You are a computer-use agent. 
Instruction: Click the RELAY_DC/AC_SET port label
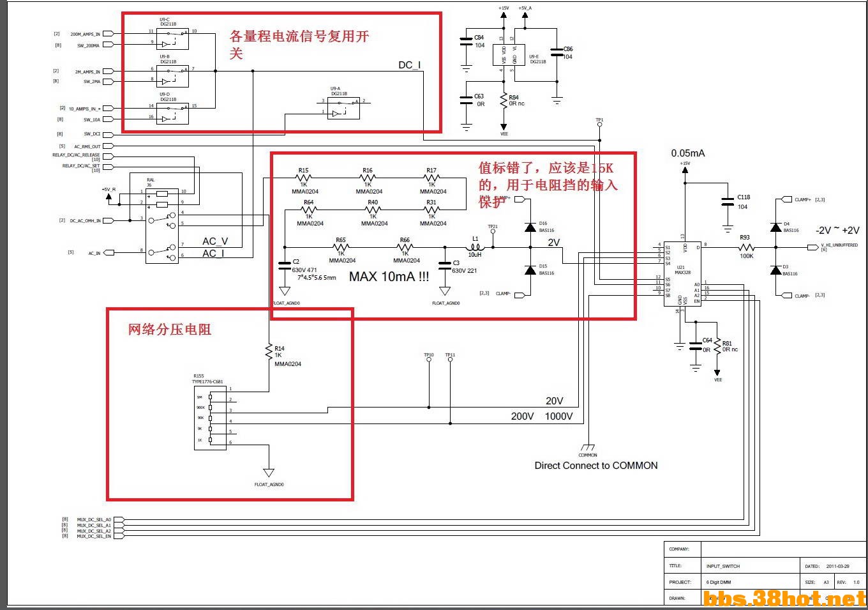81,166
